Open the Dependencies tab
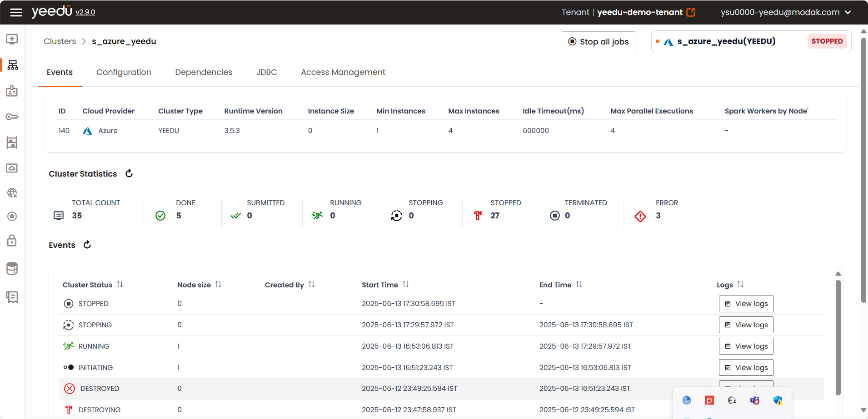The image size is (868, 419). pyautogui.click(x=204, y=72)
